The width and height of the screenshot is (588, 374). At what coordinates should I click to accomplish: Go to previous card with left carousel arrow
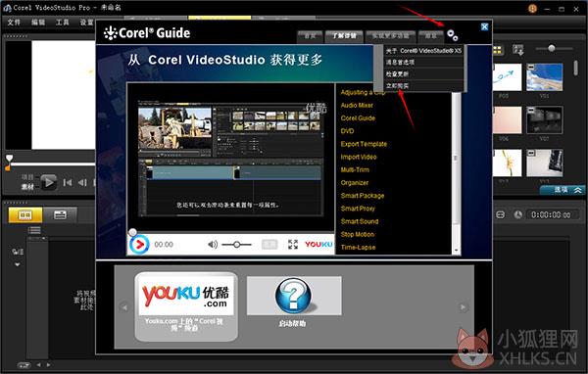(x=124, y=307)
